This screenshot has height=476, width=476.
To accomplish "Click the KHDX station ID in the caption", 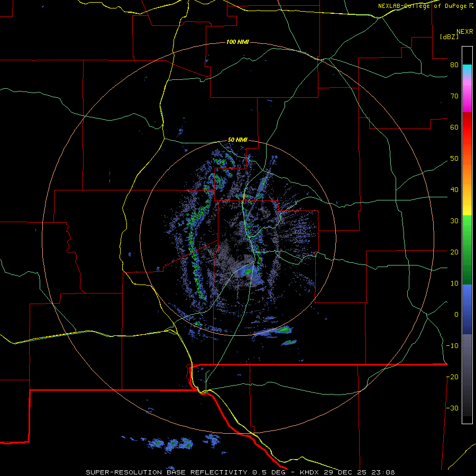I will pyautogui.click(x=309, y=472).
